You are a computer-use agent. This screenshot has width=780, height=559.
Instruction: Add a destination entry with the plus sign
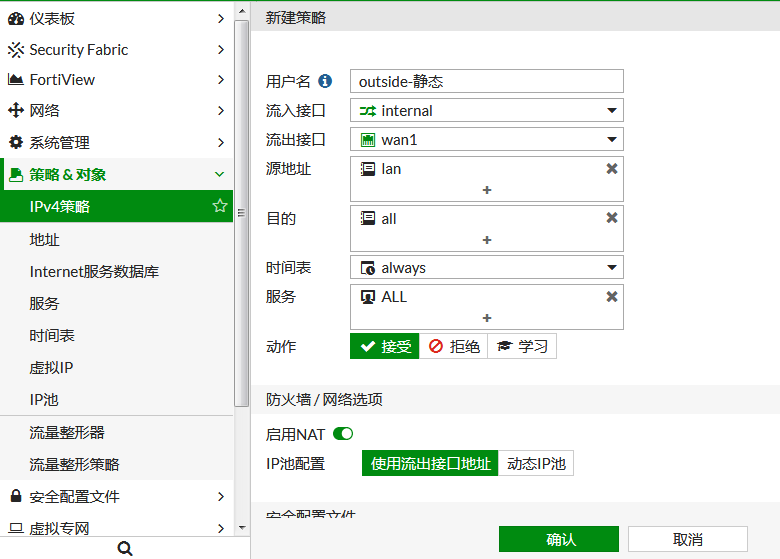[x=487, y=240]
